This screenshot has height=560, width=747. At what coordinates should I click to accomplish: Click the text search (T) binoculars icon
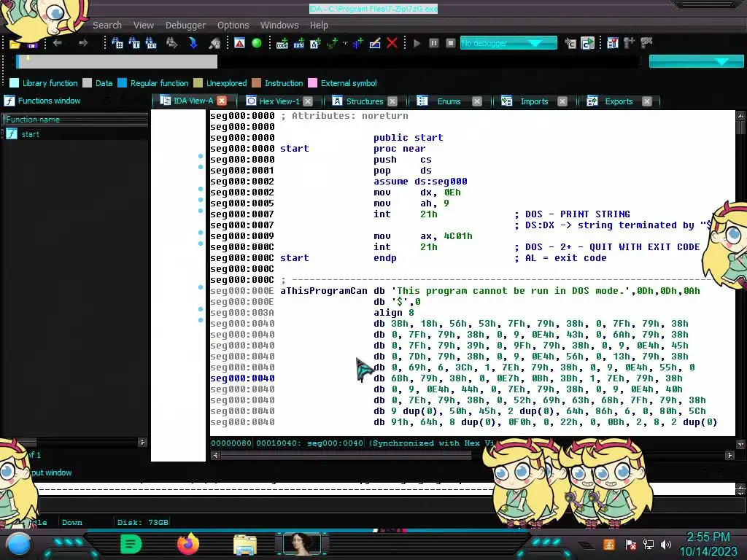[x=134, y=43]
